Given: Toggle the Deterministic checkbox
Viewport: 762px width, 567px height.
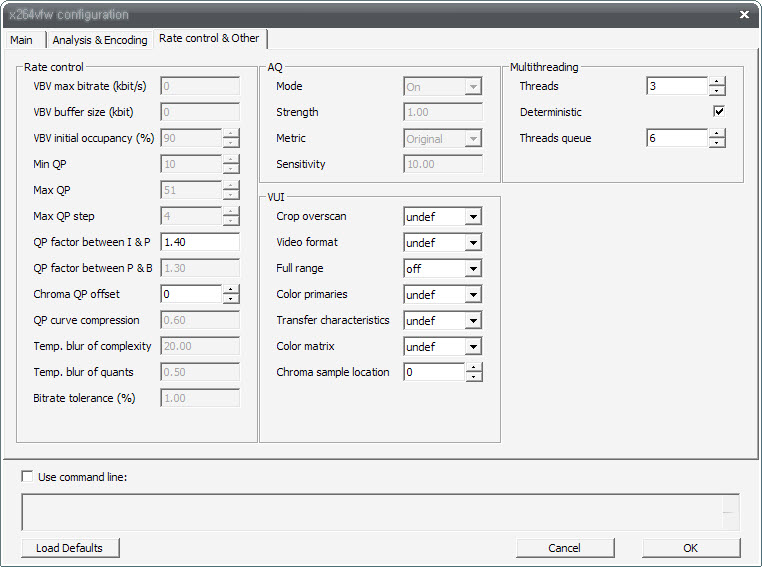Looking at the screenshot, I should click(x=719, y=111).
